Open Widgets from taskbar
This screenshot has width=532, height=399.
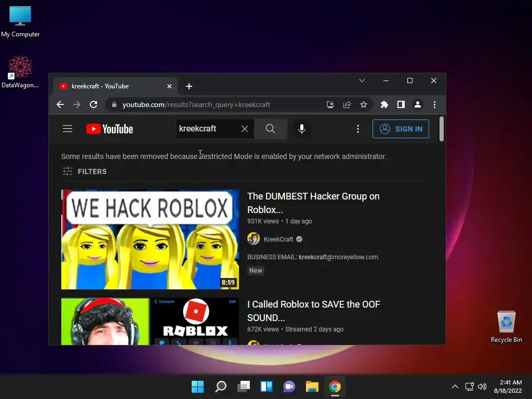click(267, 387)
